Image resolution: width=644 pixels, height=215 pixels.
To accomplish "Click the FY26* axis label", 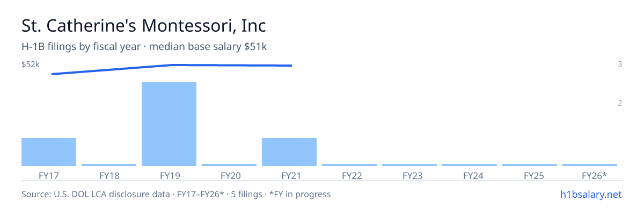I will [x=595, y=175].
